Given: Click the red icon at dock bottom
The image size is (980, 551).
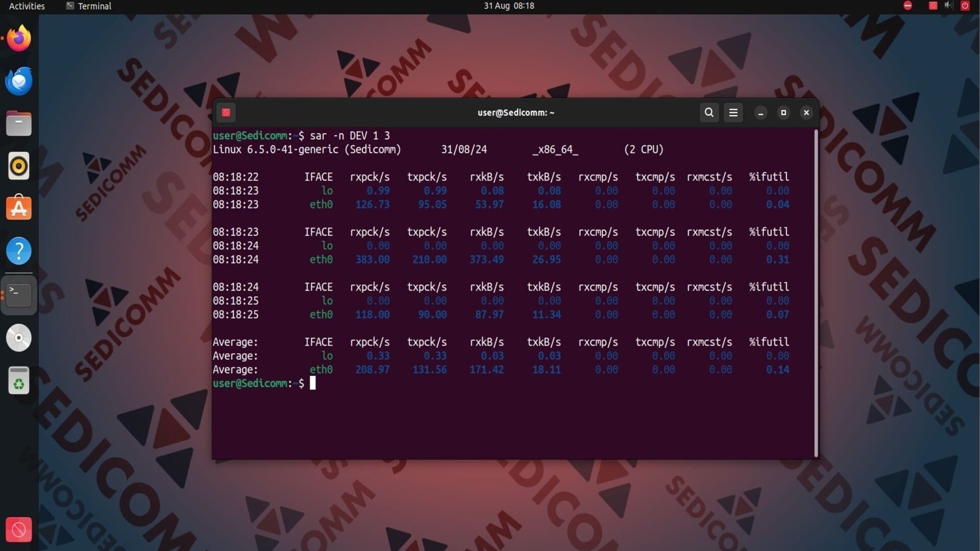Looking at the screenshot, I should click(x=19, y=530).
